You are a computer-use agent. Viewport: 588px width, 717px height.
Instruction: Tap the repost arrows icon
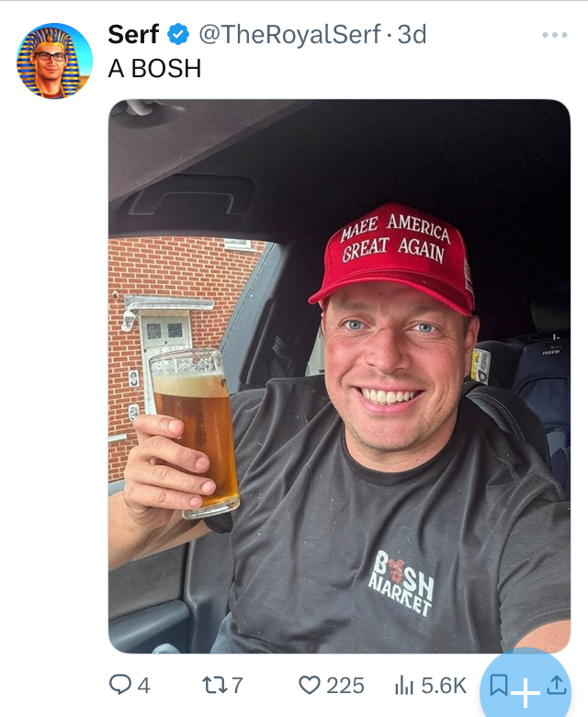(x=215, y=686)
